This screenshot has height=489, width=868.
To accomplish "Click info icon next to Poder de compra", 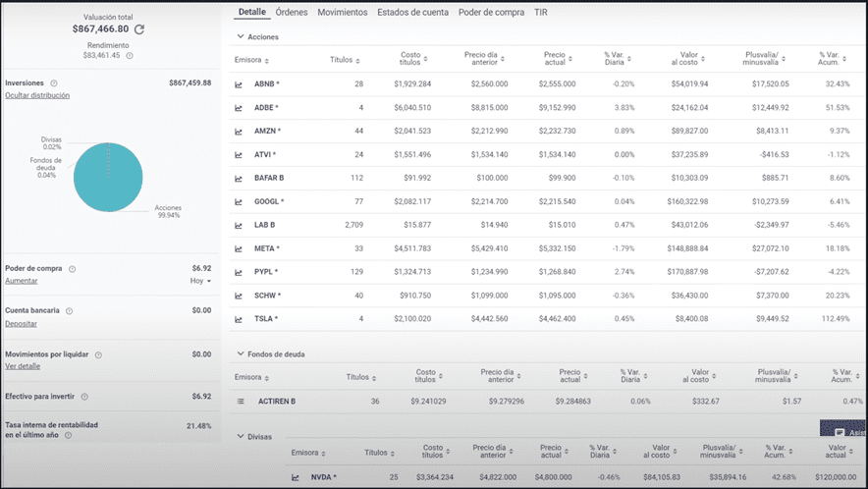I will (x=72, y=268).
